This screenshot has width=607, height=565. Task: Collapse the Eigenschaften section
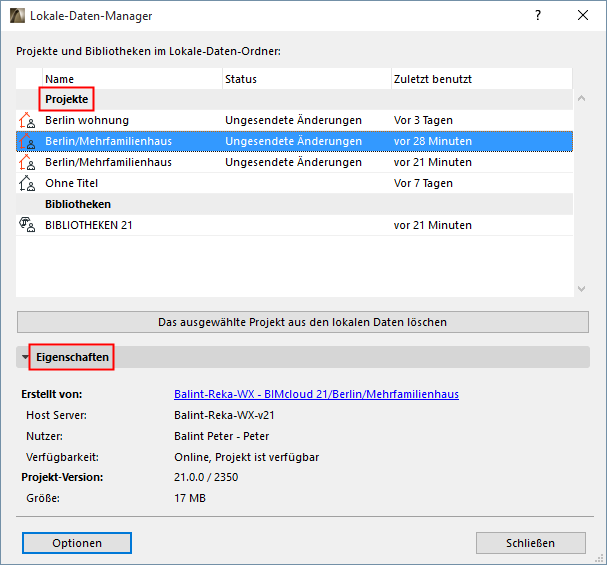coord(26,357)
